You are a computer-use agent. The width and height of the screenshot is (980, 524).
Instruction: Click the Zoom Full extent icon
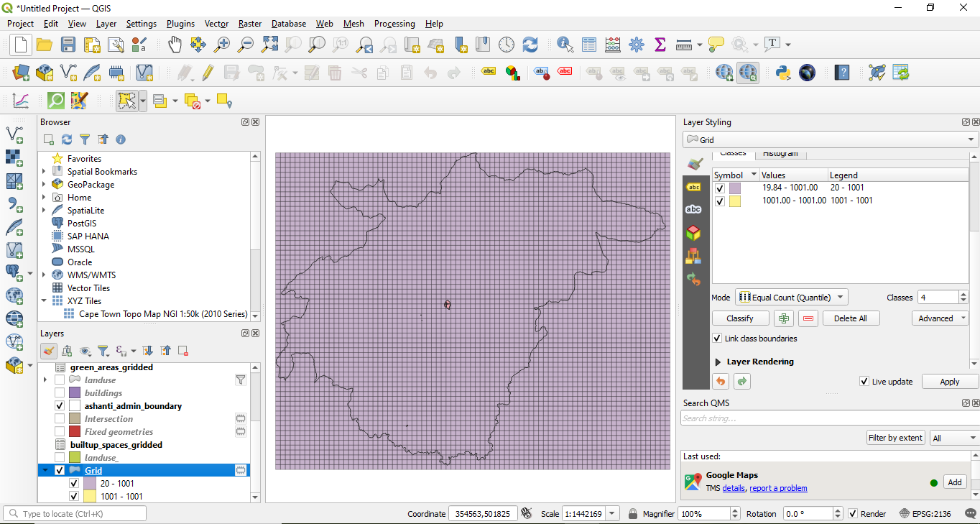(x=269, y=45)
